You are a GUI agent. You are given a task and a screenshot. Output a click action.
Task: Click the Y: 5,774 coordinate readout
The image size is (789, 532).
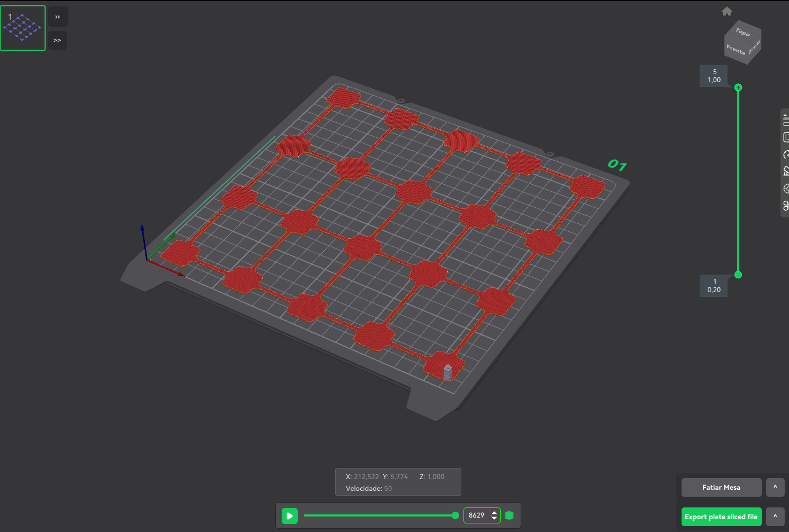coord(395,476)
